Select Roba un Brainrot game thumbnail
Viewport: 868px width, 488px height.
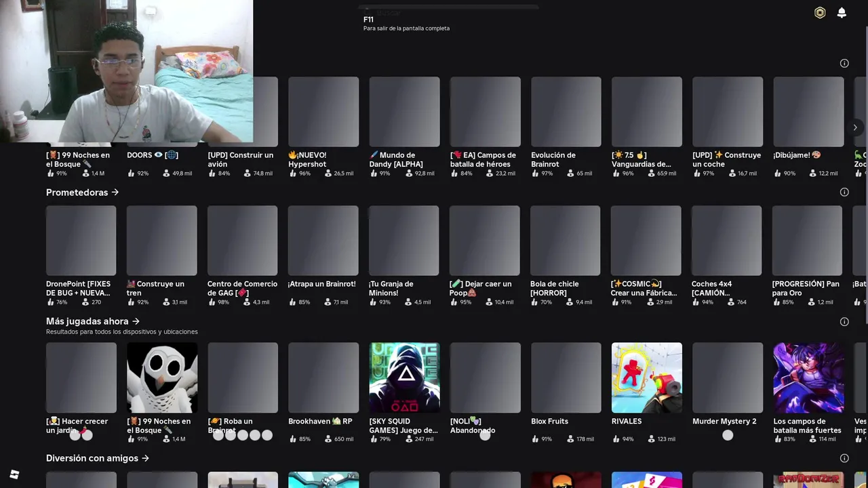pos(243,378)
